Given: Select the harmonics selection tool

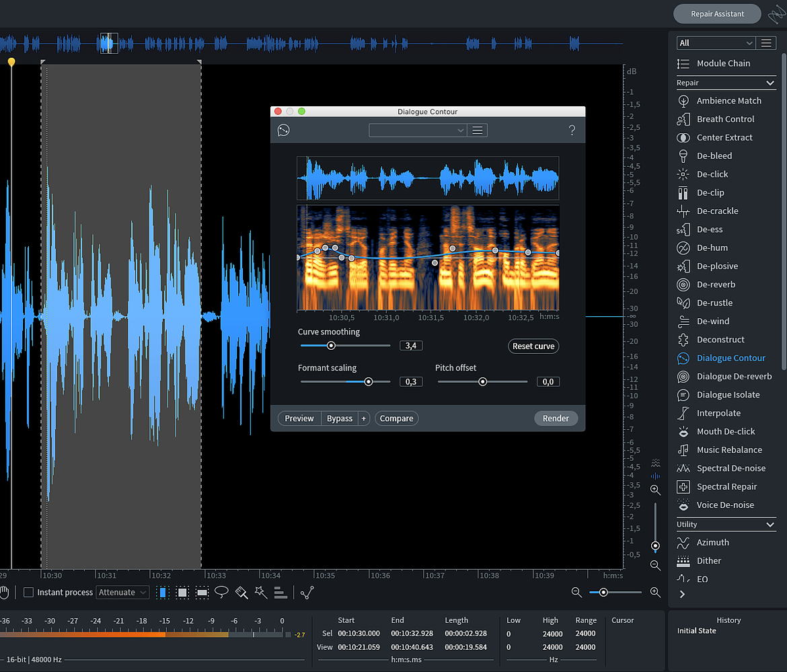Looking at the screenshot, I should pos(280,593).
